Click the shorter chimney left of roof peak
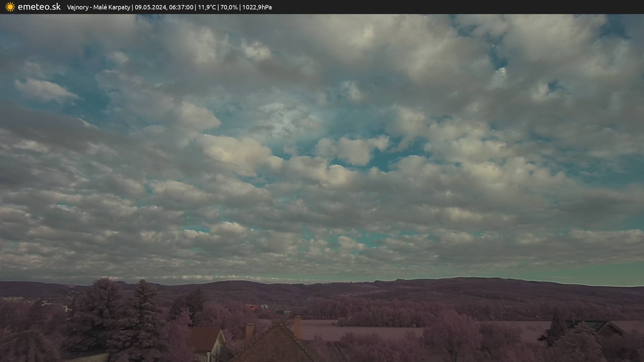Image resolution: width=644 pixels, height=362 pixels. [x=250, y=332]
